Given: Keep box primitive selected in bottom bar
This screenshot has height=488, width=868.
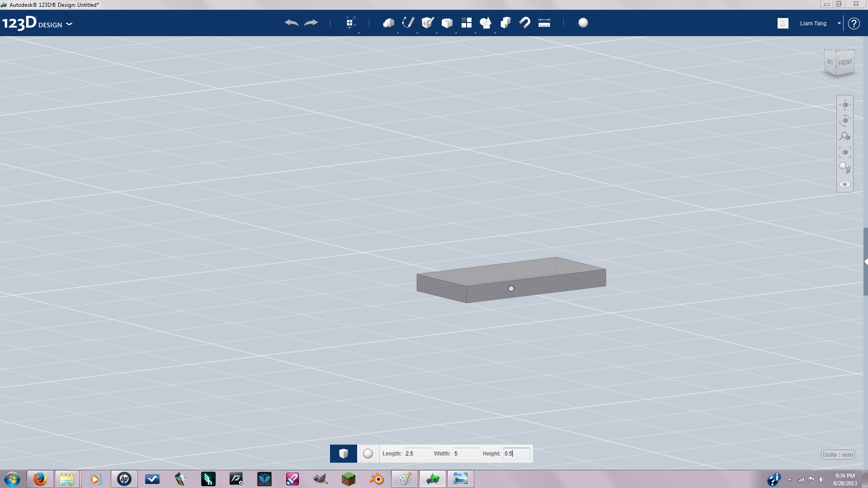Looking at the screenshot, I should click(344, 453).
